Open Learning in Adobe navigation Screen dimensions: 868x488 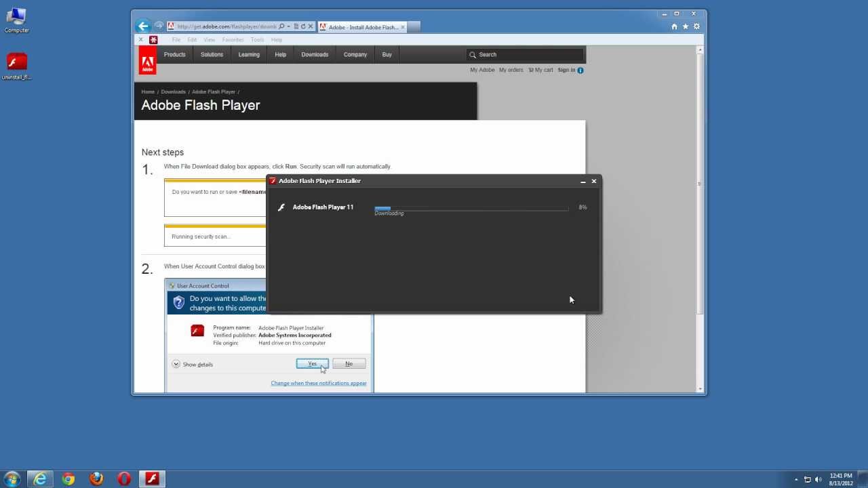pos(249,55)
